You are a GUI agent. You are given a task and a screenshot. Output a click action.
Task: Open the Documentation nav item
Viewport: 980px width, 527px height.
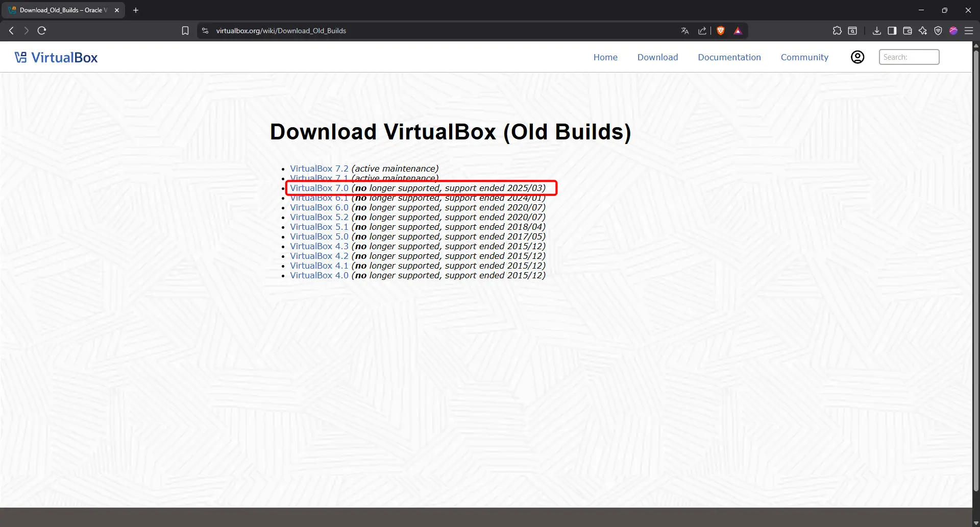coord(729,57)
